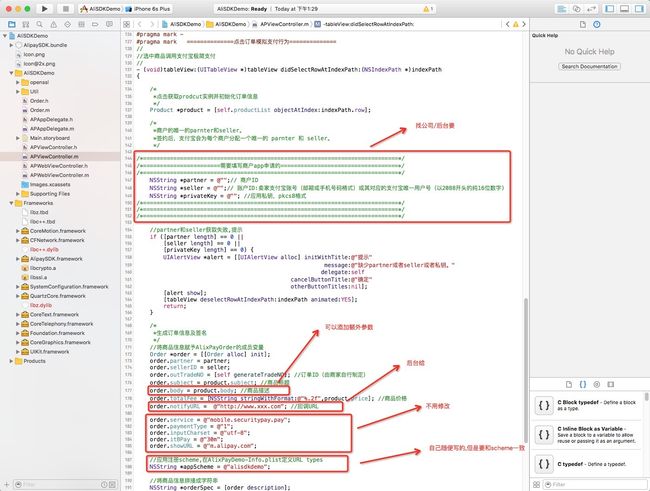The height and width of the screenshot is (491, 650).
Task: Select the C Block typedef snippet
Action: point(587,405)
